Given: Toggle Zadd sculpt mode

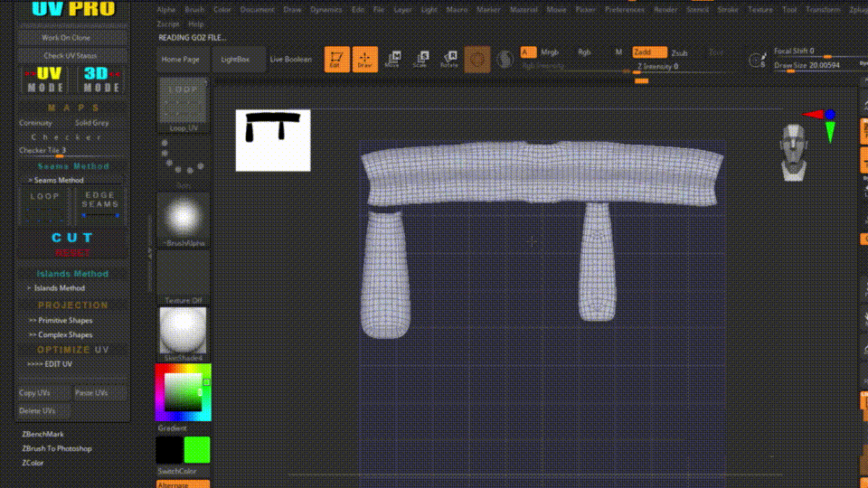Looking at the screenshot, I should point(649,52).
